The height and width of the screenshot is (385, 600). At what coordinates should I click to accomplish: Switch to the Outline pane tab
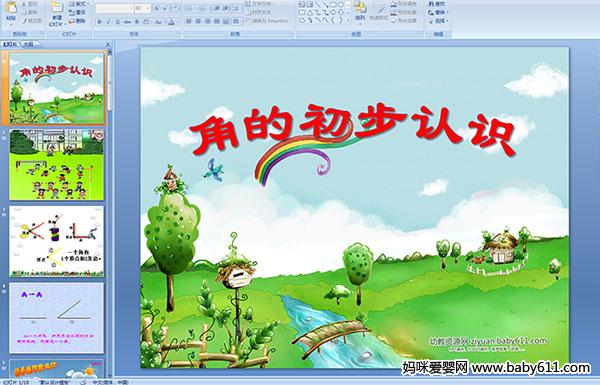[29, 44]
